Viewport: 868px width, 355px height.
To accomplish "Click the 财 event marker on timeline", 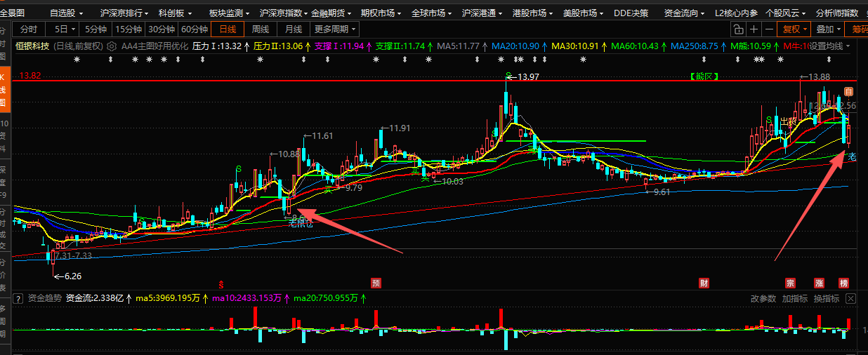I will pyautogui.click(x=704, y=283).
